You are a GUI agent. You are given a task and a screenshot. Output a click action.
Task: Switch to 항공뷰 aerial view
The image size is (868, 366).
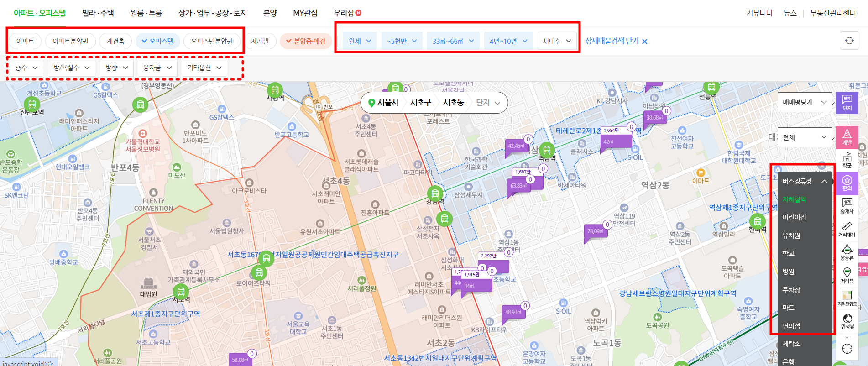click(x=847, y=252)
